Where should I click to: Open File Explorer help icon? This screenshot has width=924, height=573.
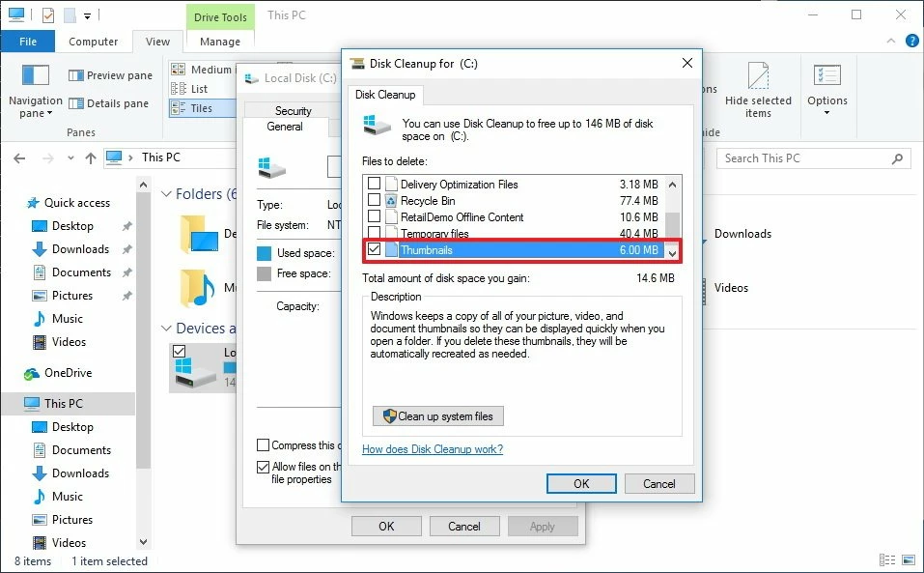tap(911, 41)
